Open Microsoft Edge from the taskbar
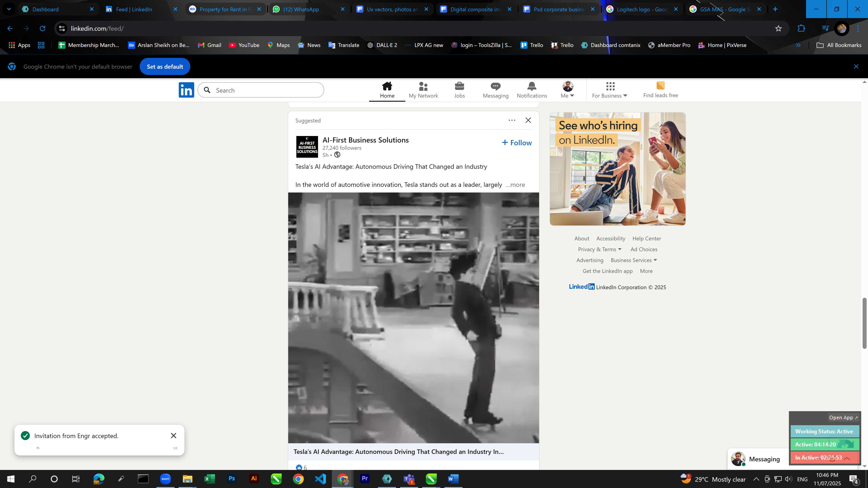 (x=99, y=479)
